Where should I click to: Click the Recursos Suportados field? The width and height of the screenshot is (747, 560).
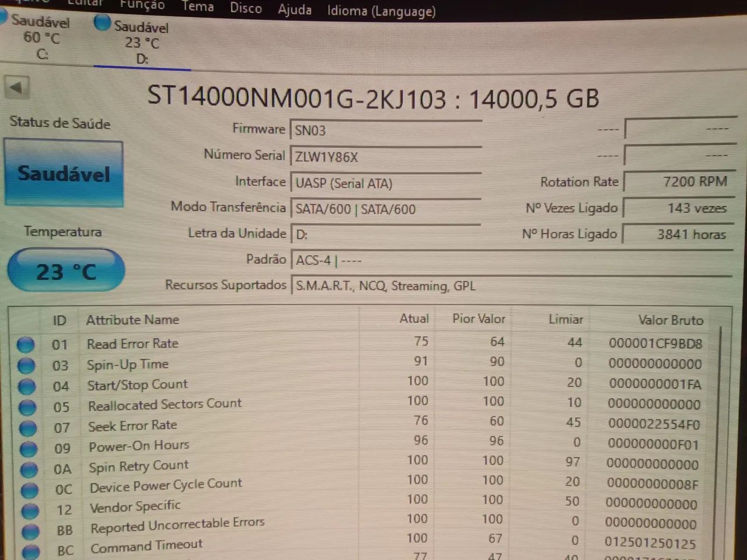click(x=511, y=286)
